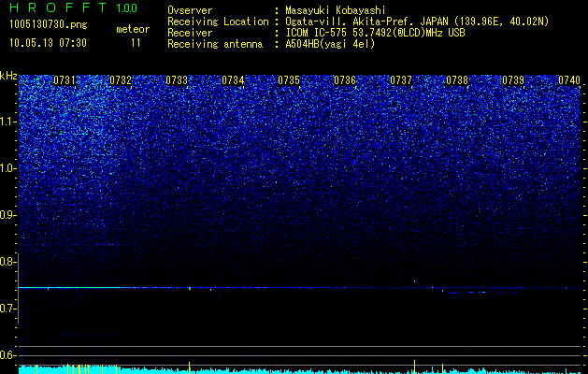
Task: Click the 0734 time marker
Action: click(233, 79)
